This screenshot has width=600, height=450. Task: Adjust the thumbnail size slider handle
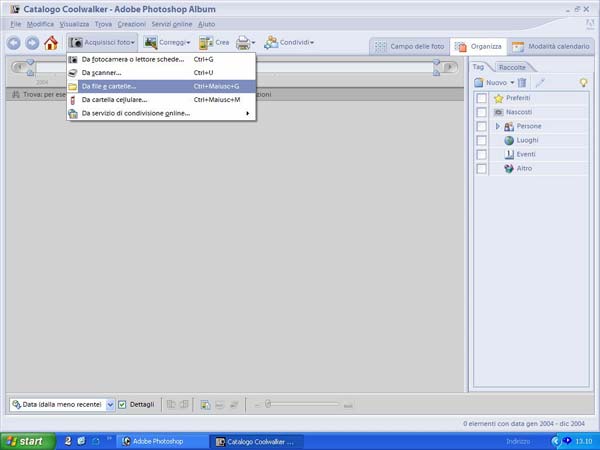click(x=268, y=404)
